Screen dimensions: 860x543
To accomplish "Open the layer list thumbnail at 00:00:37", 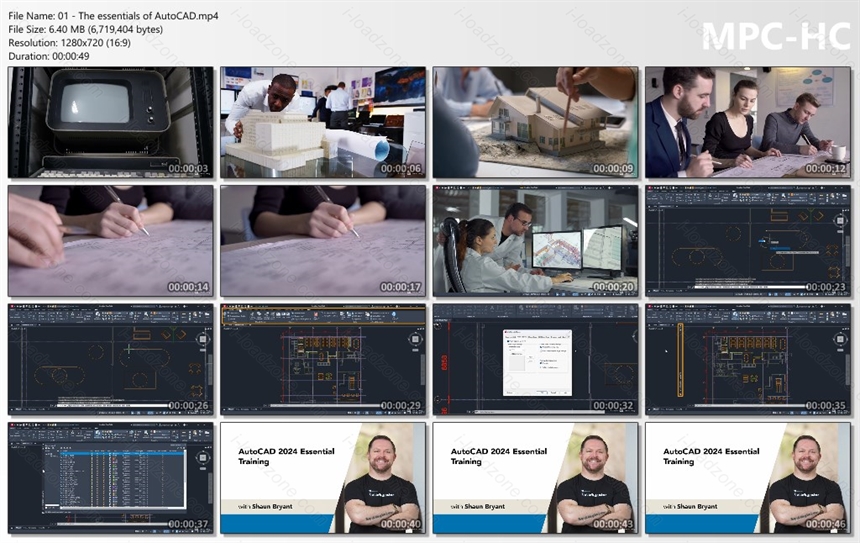I will tap(111, 478).
